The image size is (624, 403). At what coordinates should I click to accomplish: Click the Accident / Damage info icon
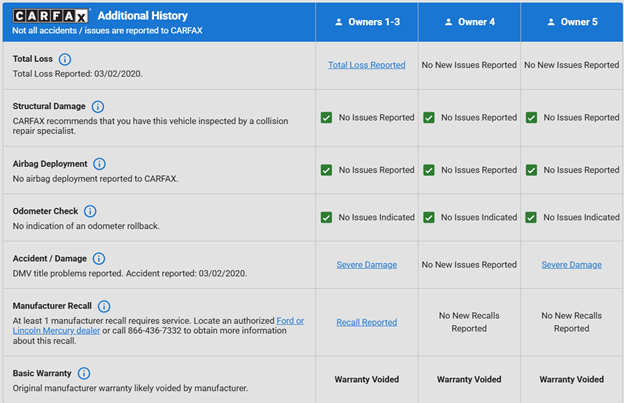pos(99,259)
